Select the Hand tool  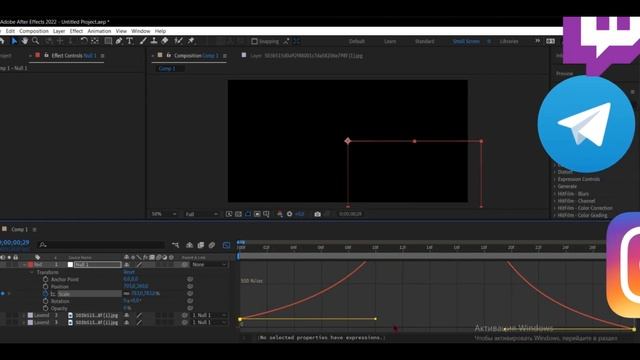pos(25,41)
